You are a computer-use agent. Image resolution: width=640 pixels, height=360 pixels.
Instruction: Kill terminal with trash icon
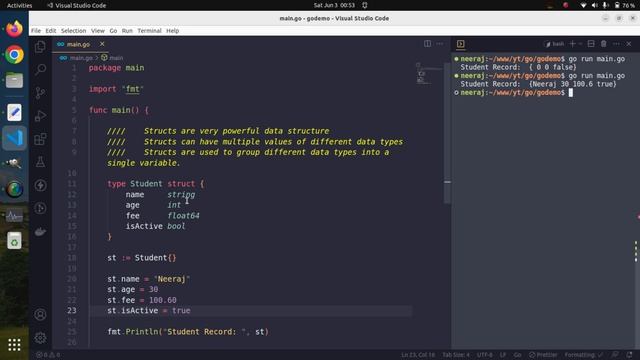pyautogui.click(x=604, y=44)
